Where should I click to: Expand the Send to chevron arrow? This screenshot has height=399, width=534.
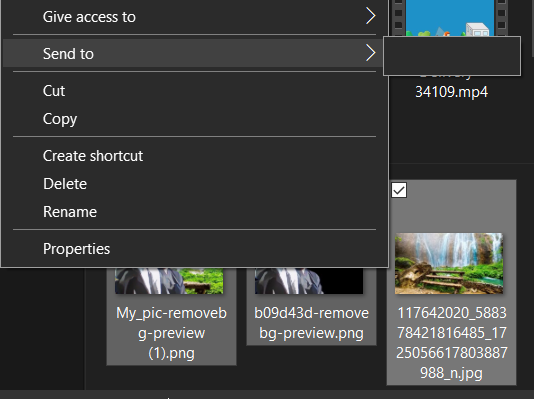coord(371,53)
